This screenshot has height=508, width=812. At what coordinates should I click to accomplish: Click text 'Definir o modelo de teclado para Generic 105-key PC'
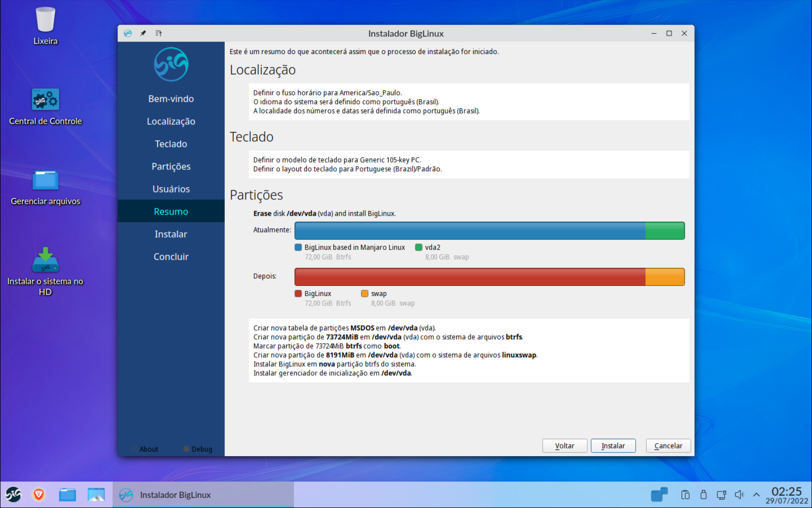[x=337, y=160]
